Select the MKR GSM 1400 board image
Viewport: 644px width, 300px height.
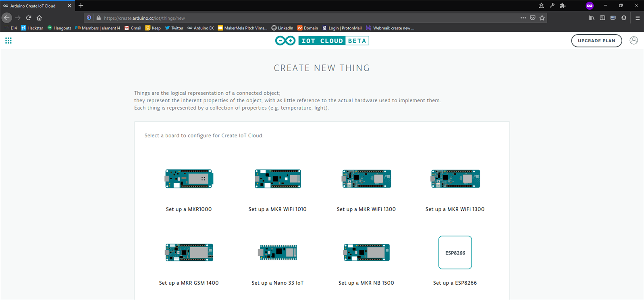point(189,252)
